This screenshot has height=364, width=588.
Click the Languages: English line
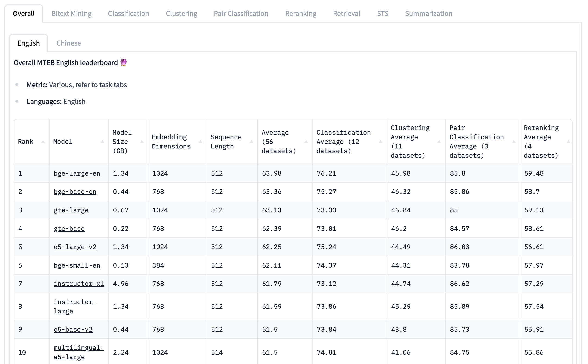pyautogui.click(x=56, y=101)
